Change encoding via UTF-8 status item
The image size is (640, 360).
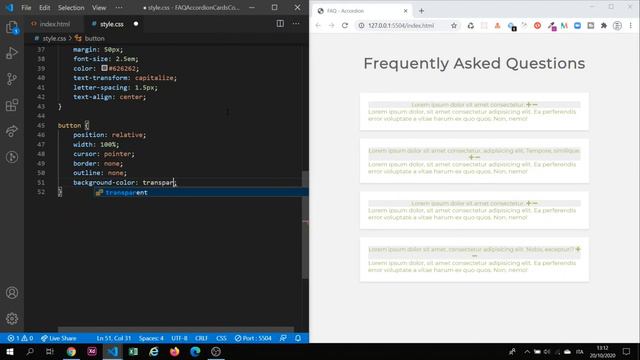pos(179,338)
